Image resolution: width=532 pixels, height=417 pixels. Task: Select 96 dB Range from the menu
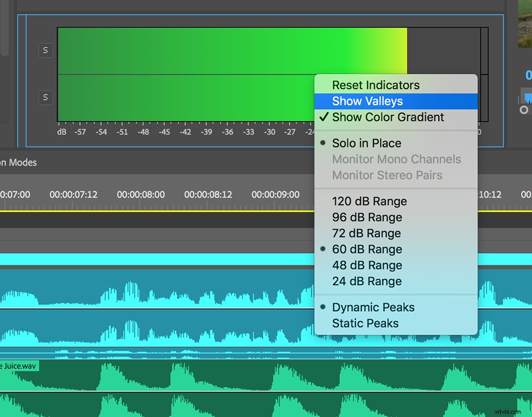coord(367,217)
